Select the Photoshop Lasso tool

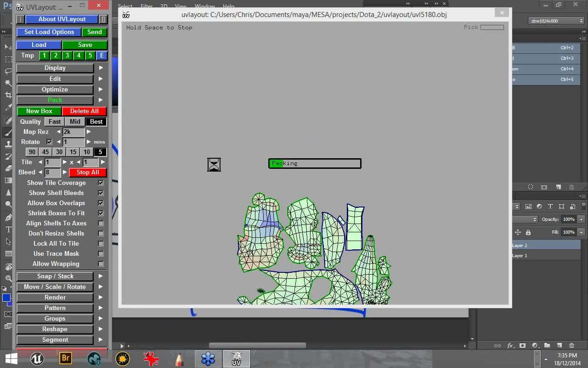(x=8, y=71)
